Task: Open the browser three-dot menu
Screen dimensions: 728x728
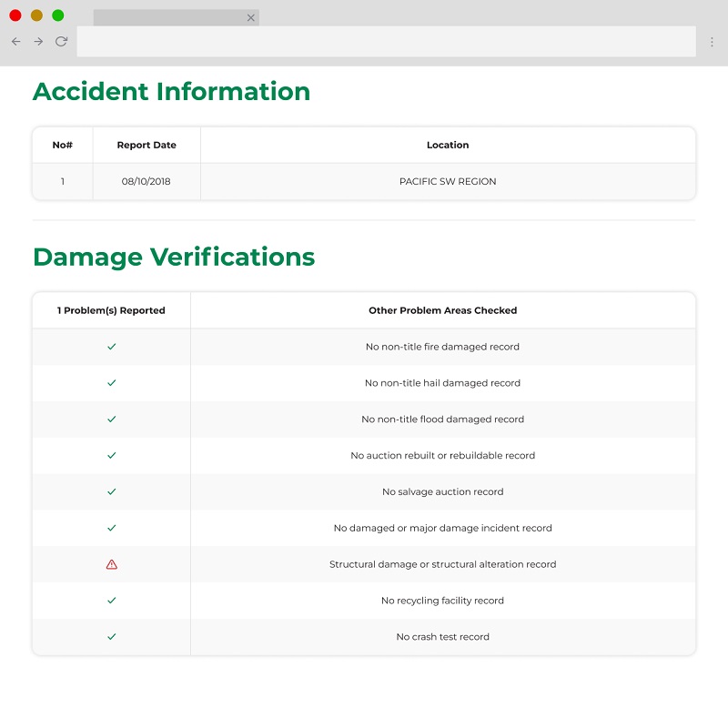Action: click(712, 42)
